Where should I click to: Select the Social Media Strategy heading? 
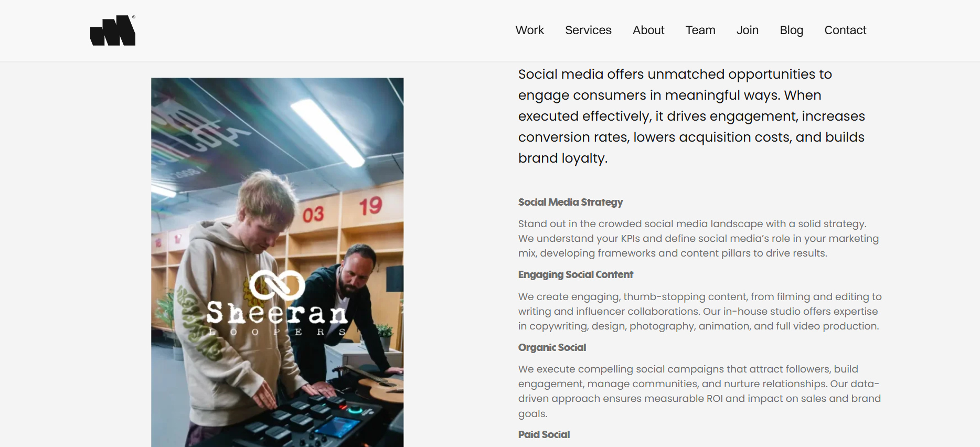pos(570,202)
